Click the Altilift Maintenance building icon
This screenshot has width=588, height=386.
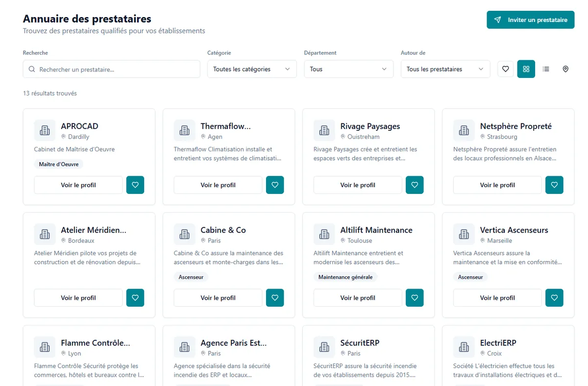tap(324, 234)
